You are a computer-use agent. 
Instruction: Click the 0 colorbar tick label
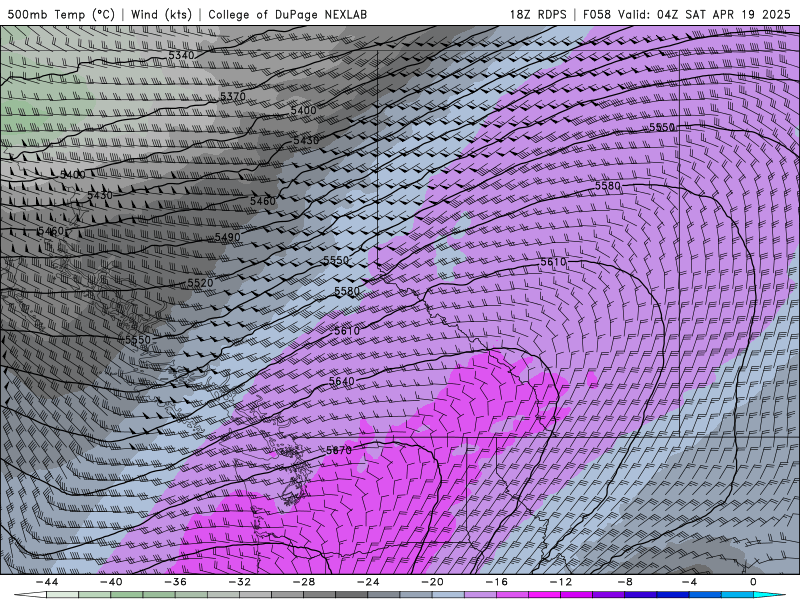click(754, 582)
